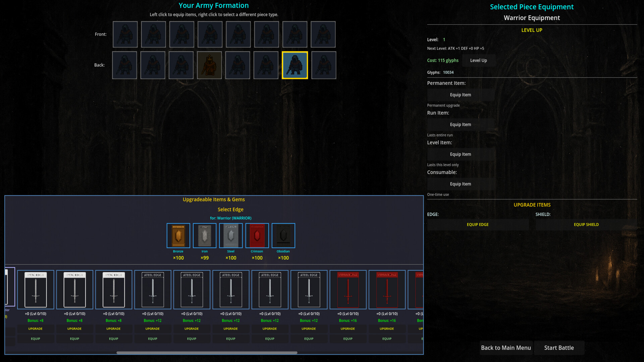Select the first warrior in the front row
644x362 pixels.
[125, 34]
